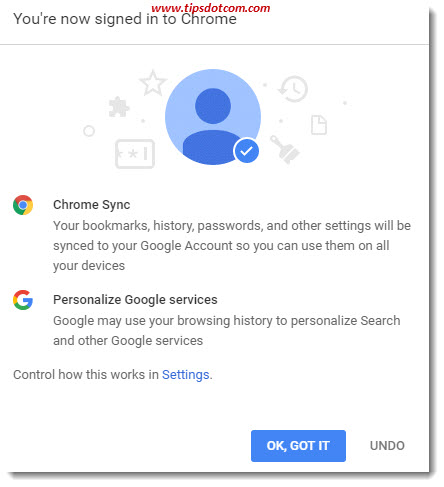This screenshot has width=444, height=487.
Task: Click the blue profile avatar illustration
Action: tap(213, 117)
